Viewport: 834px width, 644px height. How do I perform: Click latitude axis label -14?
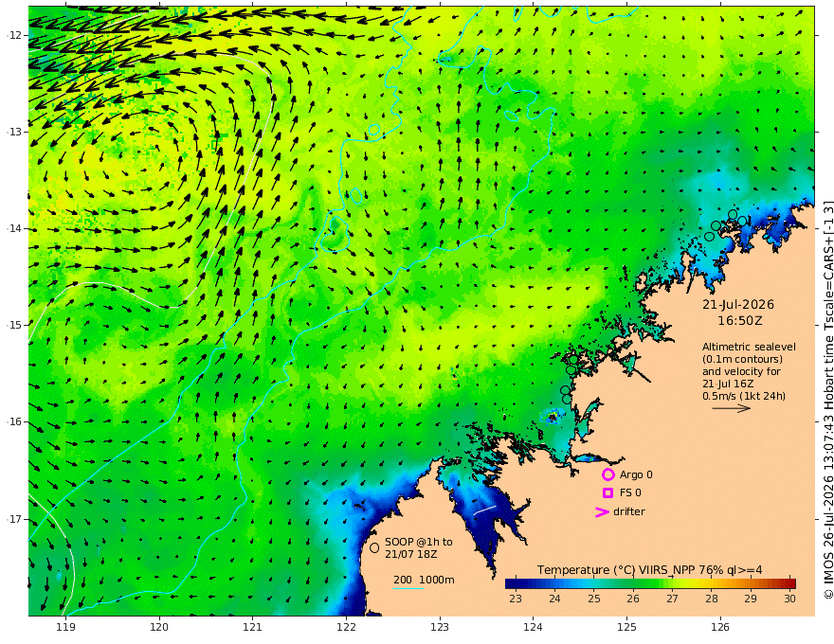pos(14,228)
